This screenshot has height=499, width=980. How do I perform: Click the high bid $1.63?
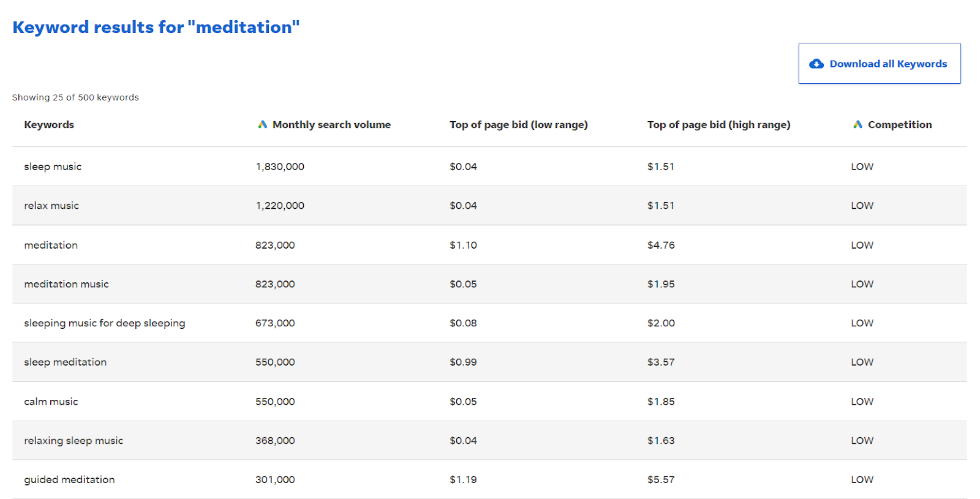pos(661,441)
